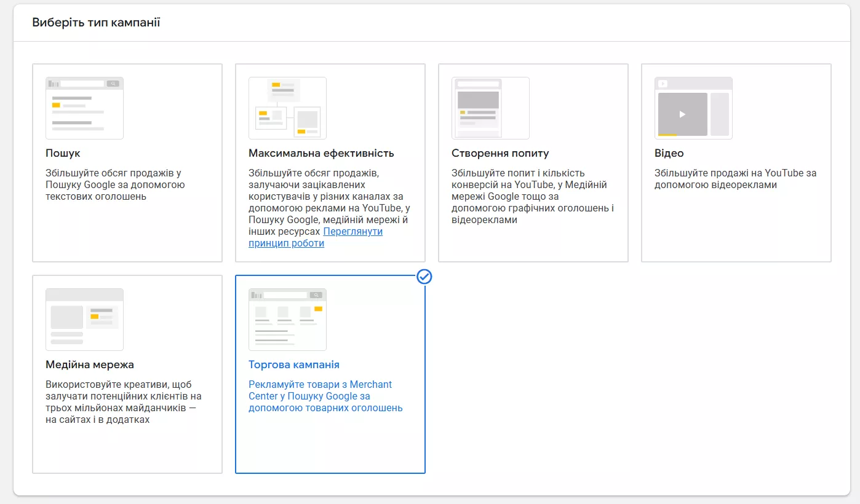Click the banner ad graphic in Створення попиту card
860x504 pixels.
tap(490, 109)
